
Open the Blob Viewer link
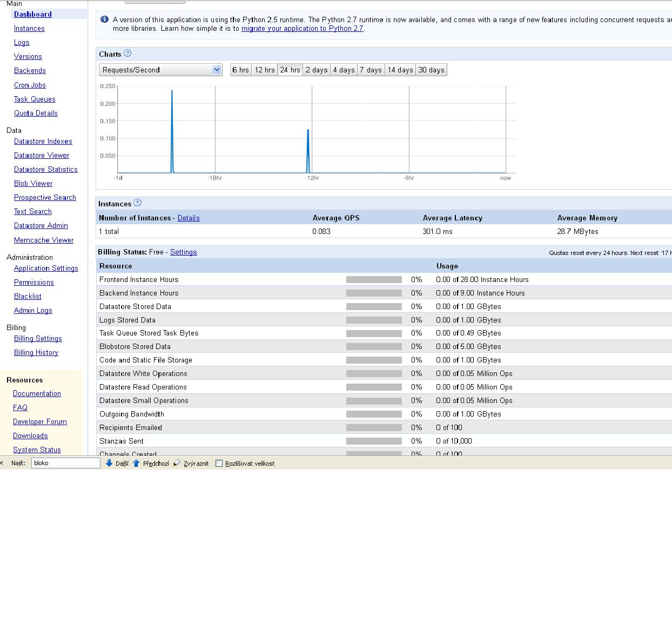(x=33, y=183)
